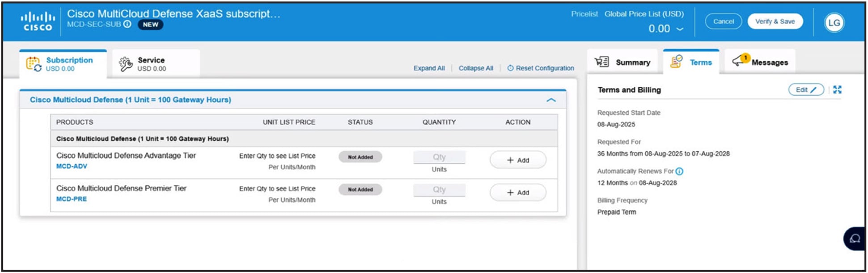Viewport: 868px width, 273px height.
Task: Open the MCD-PRE product link
Action: pyautogui.click(x=72, y=199)
